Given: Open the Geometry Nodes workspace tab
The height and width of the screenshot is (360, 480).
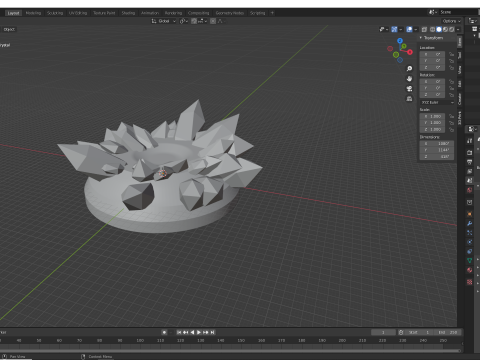Looking at the screenshot, I should pyautogui.click(x=230, y=13).
